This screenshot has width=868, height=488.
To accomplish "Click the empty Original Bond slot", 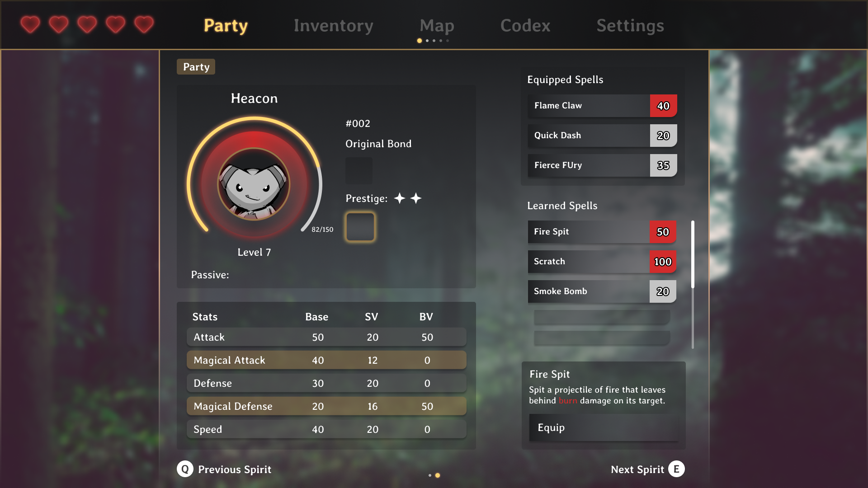I will coord(359,170).
